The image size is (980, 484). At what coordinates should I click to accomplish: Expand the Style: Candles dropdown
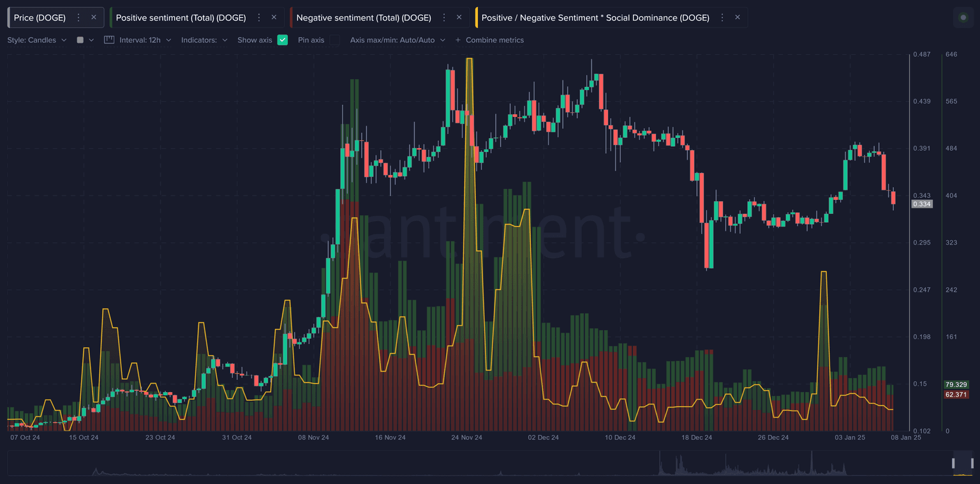(x=37, y=40)
